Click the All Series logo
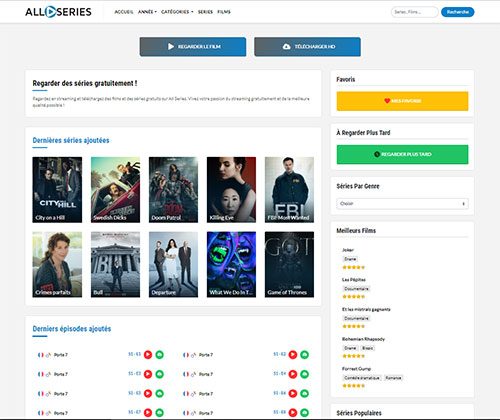 [58, 12]
